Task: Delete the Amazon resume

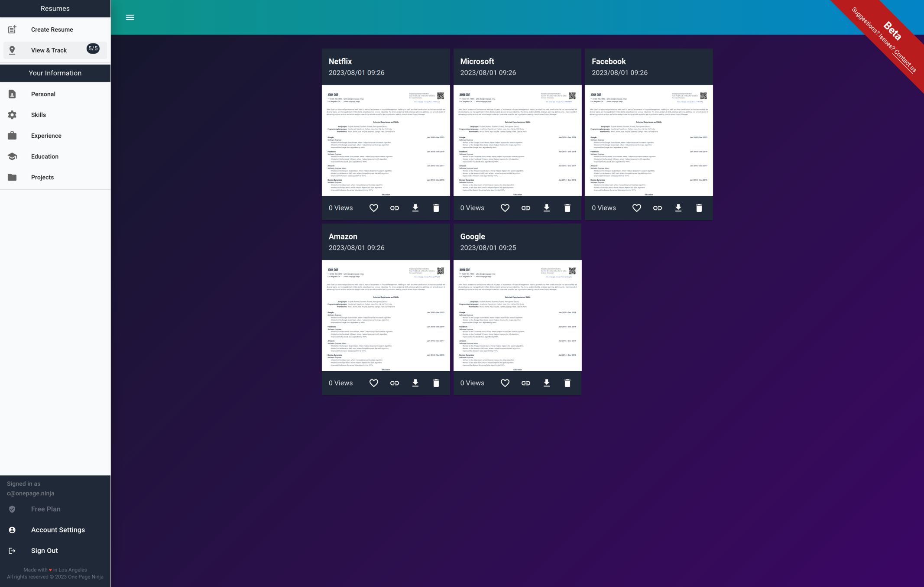Action: tap(436, 383)
